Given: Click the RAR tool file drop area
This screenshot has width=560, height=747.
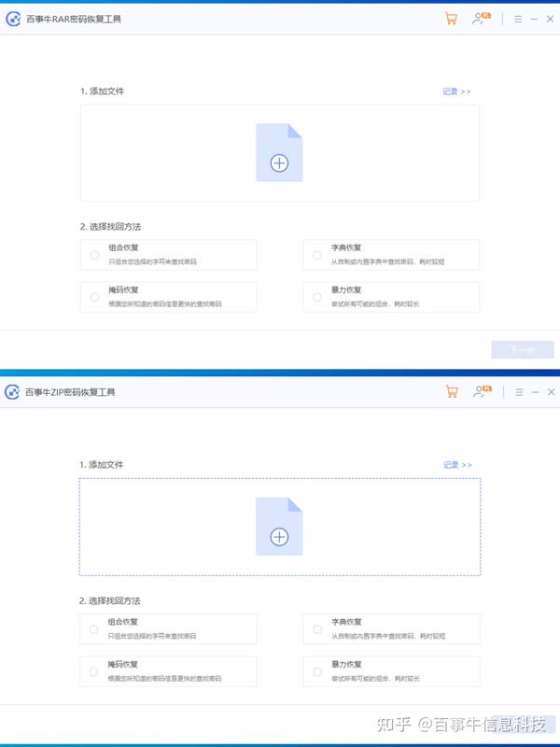Looking at the screenshot, I should click(279, 153).
